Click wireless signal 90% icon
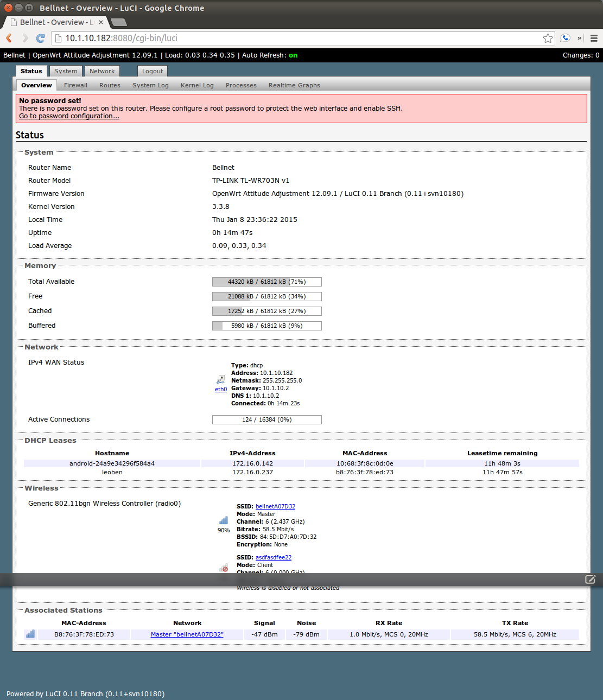This screenshot has width=603, height=700. tap(224, 520)
